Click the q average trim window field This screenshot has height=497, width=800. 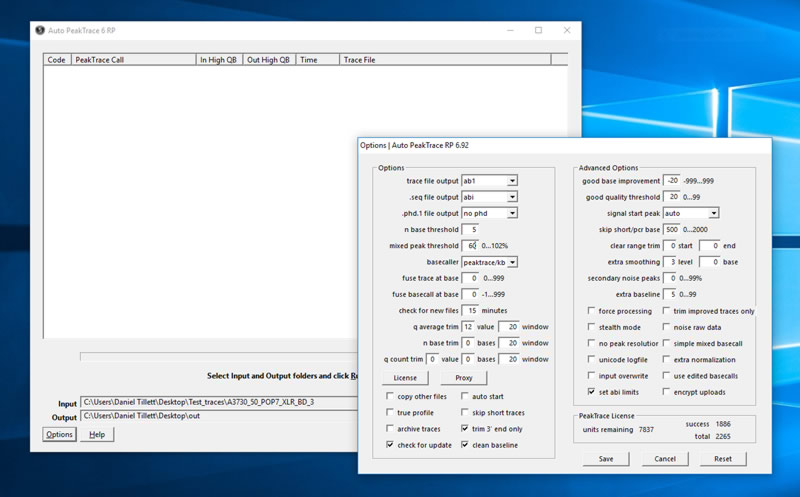tap(509, 327)
